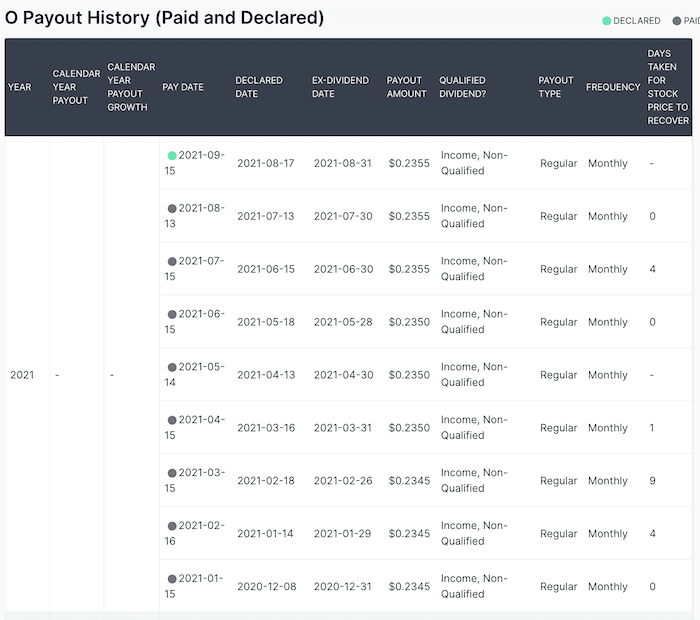
Task: Click the DECLARED DATE column header
Action: (259, 87)
